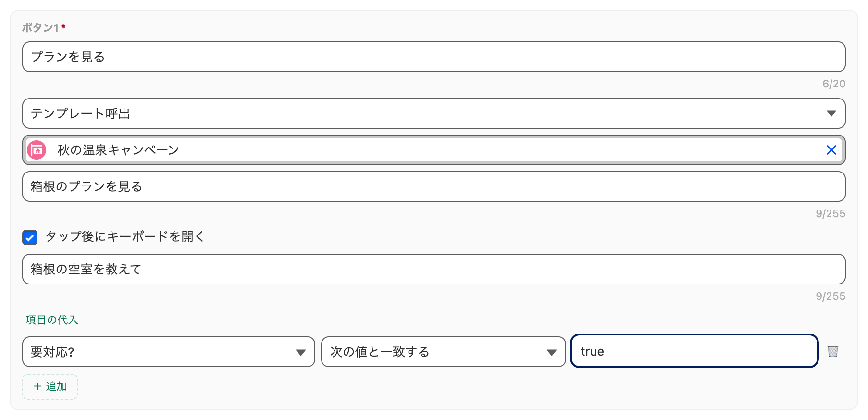The height and width of the screenshot is (420, 868).
Task: Expand the 要対応? field dropdown
Action: point(168,352)
